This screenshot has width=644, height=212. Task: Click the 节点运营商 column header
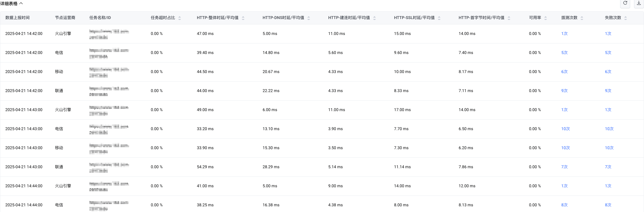[65, 18]
